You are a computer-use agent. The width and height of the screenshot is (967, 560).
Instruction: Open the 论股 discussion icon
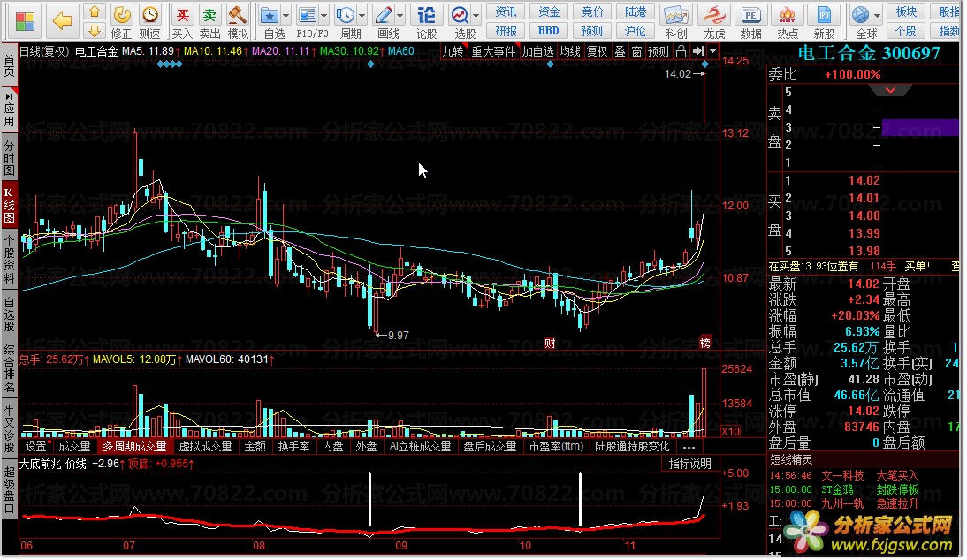(x=427, y=15)
